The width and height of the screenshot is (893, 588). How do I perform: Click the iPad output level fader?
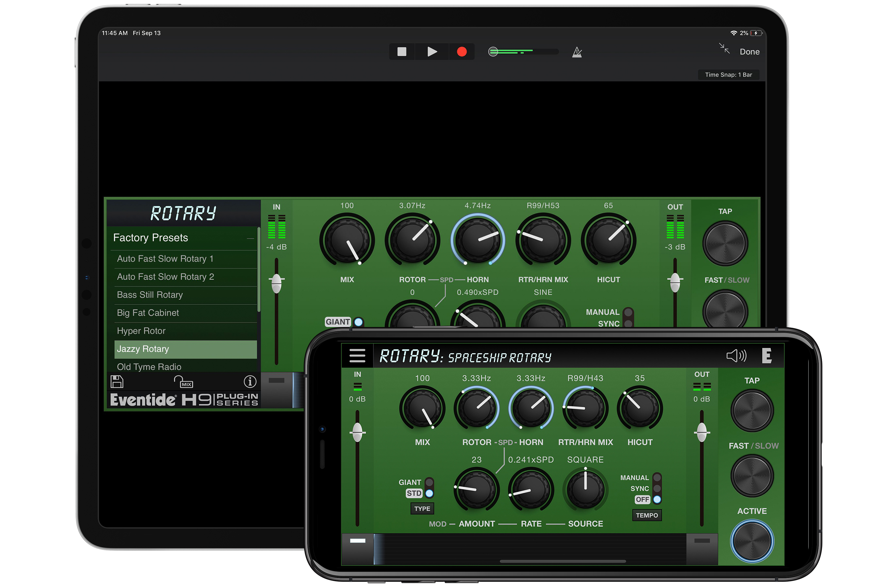pos(675,283)
